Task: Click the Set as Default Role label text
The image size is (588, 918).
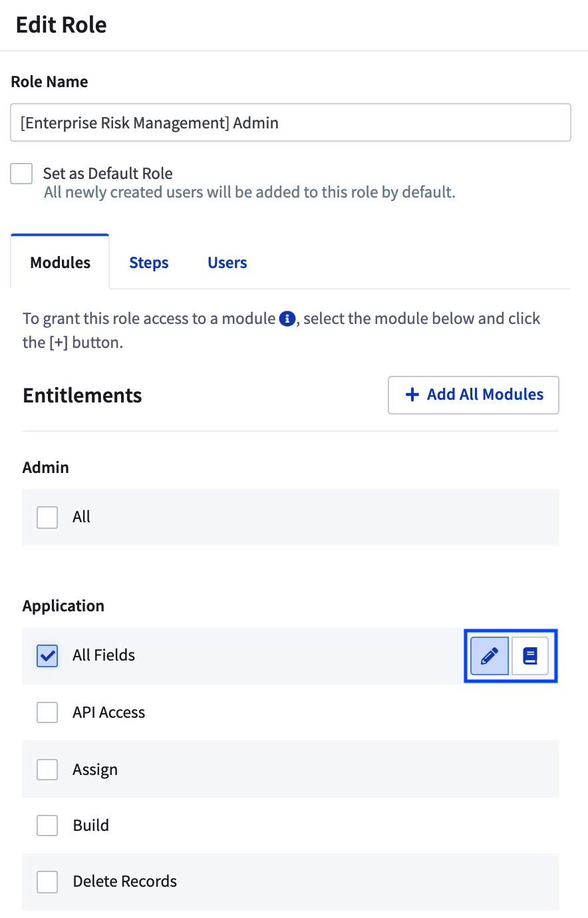Action: click(108, 174)
